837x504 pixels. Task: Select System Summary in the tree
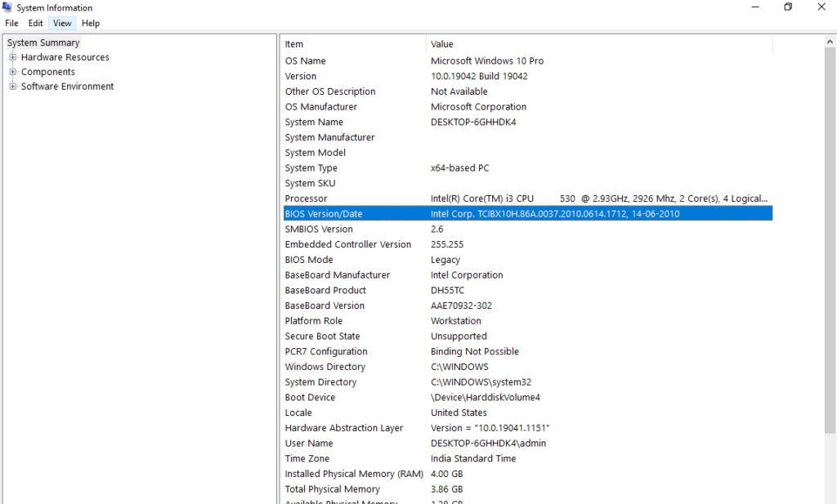coord(43,43)
